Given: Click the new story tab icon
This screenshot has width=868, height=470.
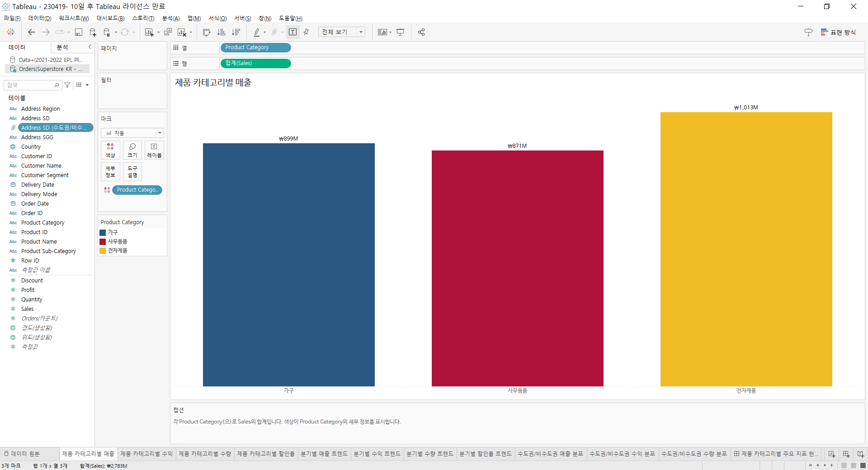Looking at the screenshot, I should pos(861,454).
